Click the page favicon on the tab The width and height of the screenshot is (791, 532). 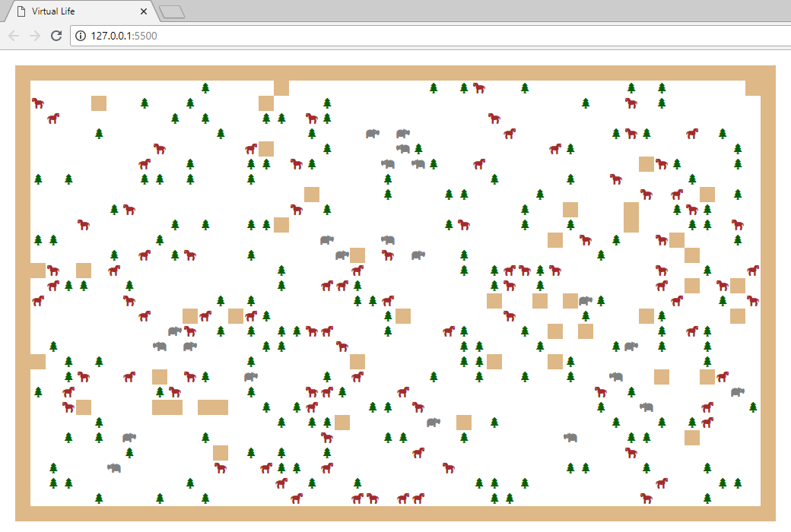(21, 11)
